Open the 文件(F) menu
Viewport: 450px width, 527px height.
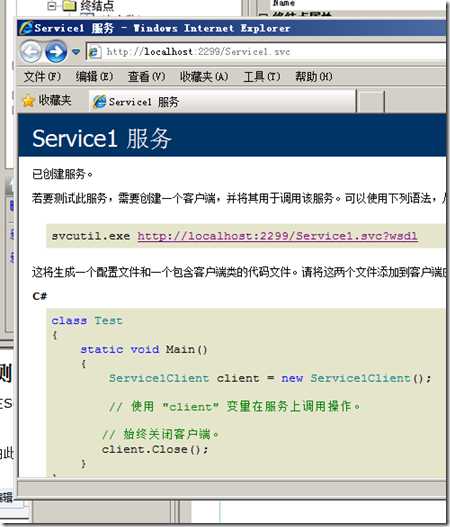pos(42,77)
